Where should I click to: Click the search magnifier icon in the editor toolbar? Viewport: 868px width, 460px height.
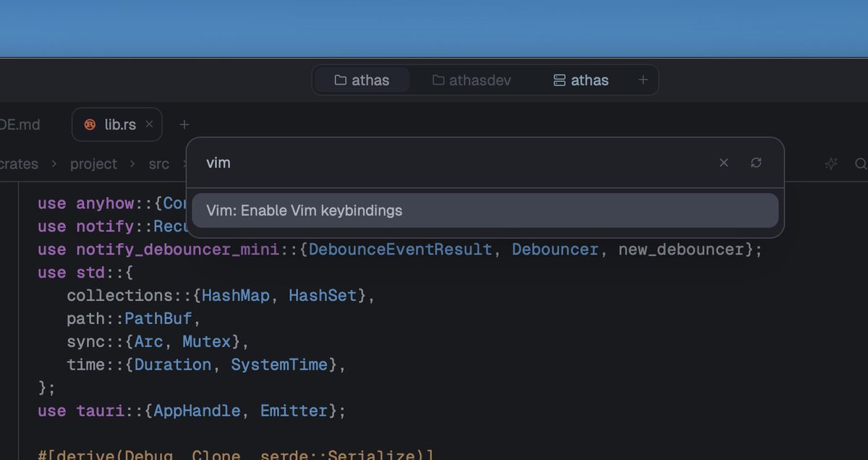[x=861, y=164]
